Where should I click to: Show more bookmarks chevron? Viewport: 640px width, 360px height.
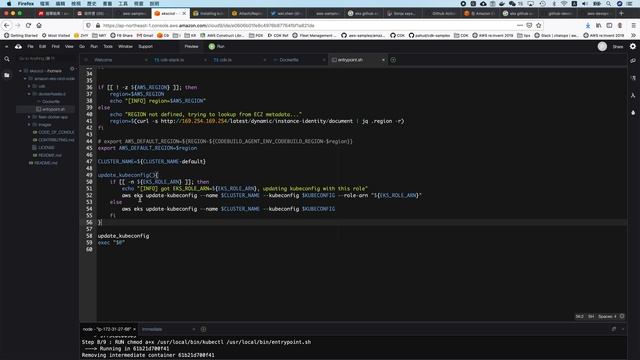coord(633,36)
